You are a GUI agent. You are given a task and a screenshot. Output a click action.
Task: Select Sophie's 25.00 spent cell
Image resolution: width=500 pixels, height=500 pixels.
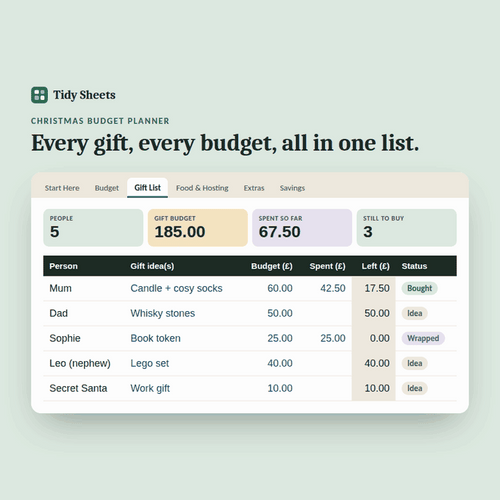[x=333, y=338]
